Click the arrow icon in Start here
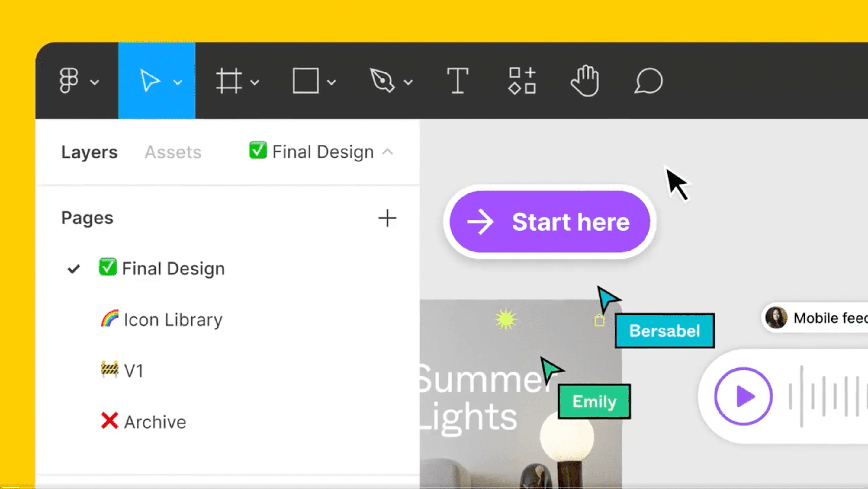 tap(480, 222)
